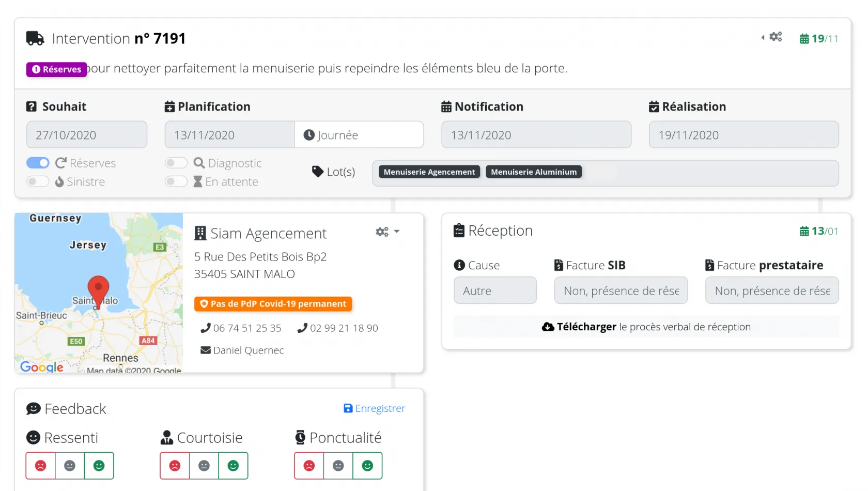868x491 pixels.
Task: Open the Facture prestataire dropdown
Action: [771, 290]
